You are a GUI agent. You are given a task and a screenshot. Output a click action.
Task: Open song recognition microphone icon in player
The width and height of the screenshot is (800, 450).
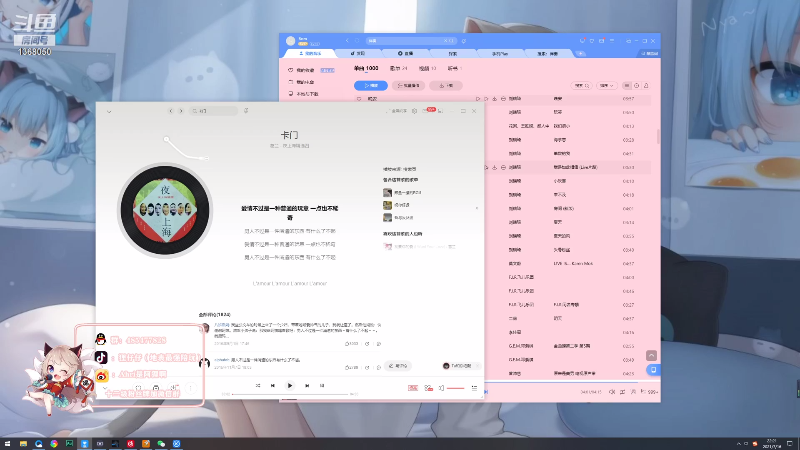246,111
